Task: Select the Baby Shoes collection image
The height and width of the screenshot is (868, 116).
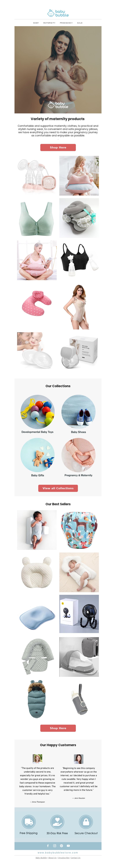Action: tap(78, 412)
